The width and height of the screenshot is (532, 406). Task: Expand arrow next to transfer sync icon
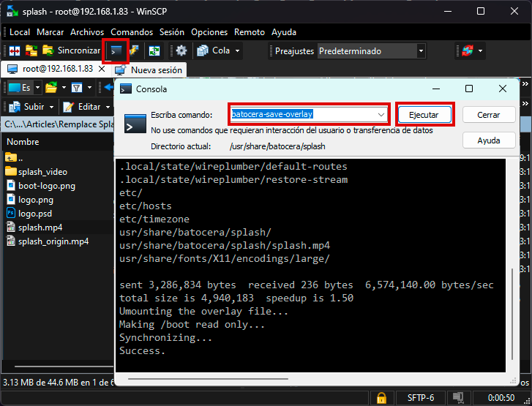point(481,51)
